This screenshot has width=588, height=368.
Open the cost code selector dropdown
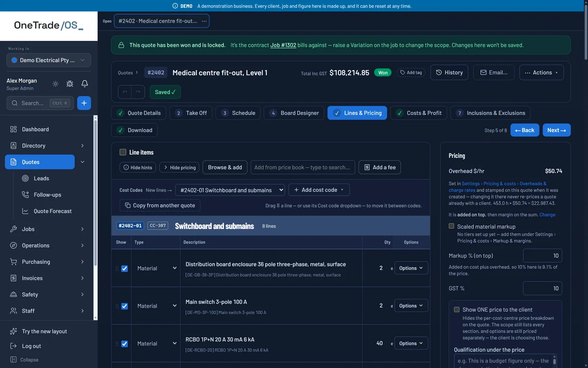tap(230, 190)
